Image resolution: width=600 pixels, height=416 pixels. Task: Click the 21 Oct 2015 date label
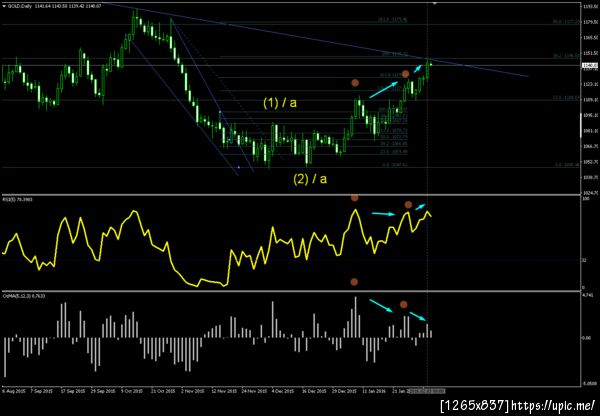pyautogui.click(x=163, y=392)
